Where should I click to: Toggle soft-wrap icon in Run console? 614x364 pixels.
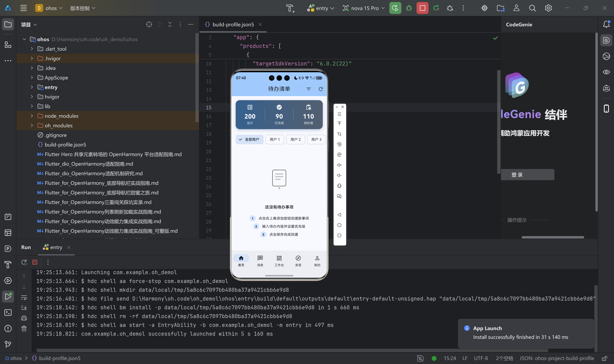tap(24, 298)
